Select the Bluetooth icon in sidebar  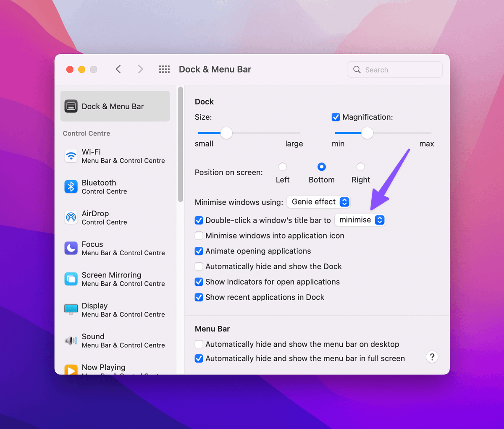click(x=71, y=187)
